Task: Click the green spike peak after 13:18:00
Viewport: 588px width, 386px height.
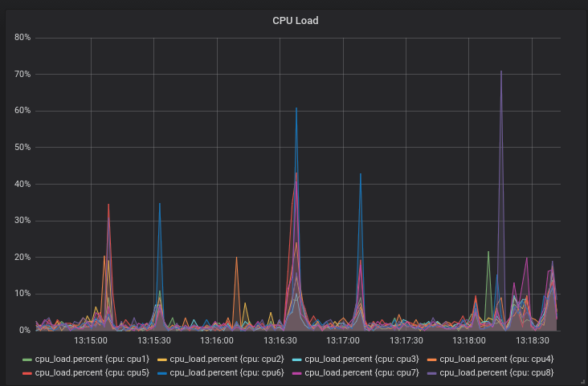Action: (488, 252)
